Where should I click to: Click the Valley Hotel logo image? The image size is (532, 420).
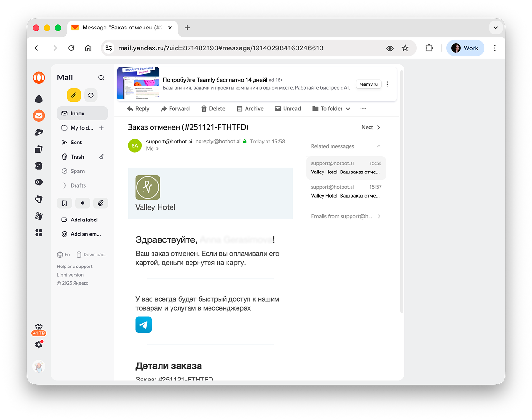148,187
